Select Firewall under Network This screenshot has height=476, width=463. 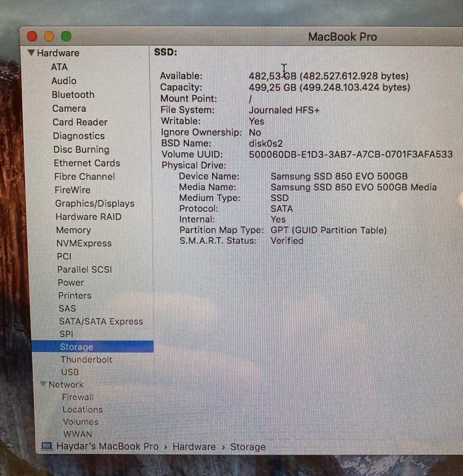[x=78, y=397]
